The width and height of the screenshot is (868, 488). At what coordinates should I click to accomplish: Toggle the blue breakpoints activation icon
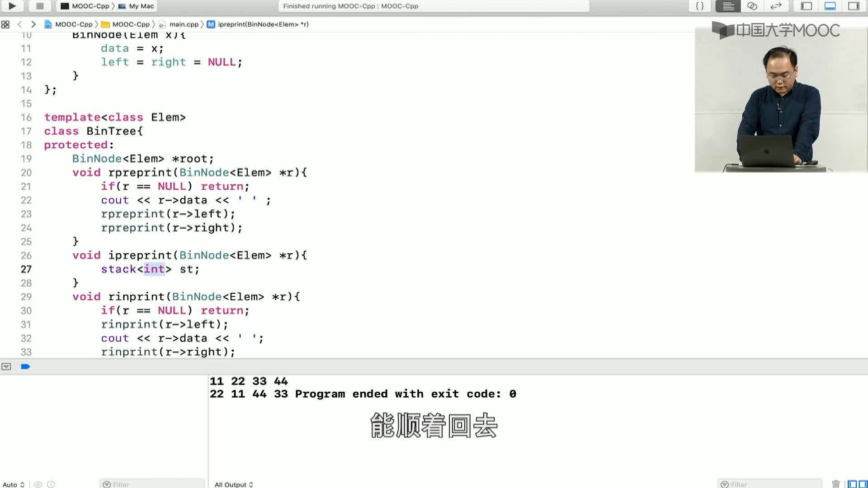(x=25, y=366)
